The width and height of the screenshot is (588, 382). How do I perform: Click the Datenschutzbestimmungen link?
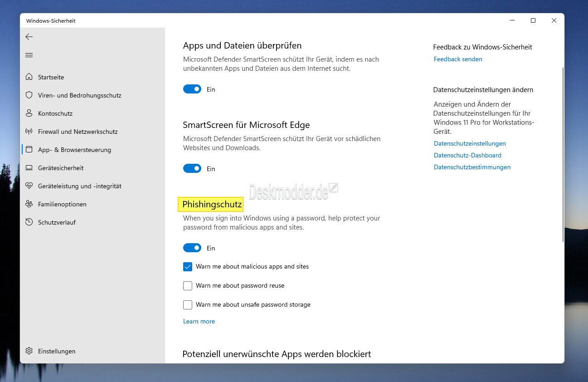(x=472, y=167)
